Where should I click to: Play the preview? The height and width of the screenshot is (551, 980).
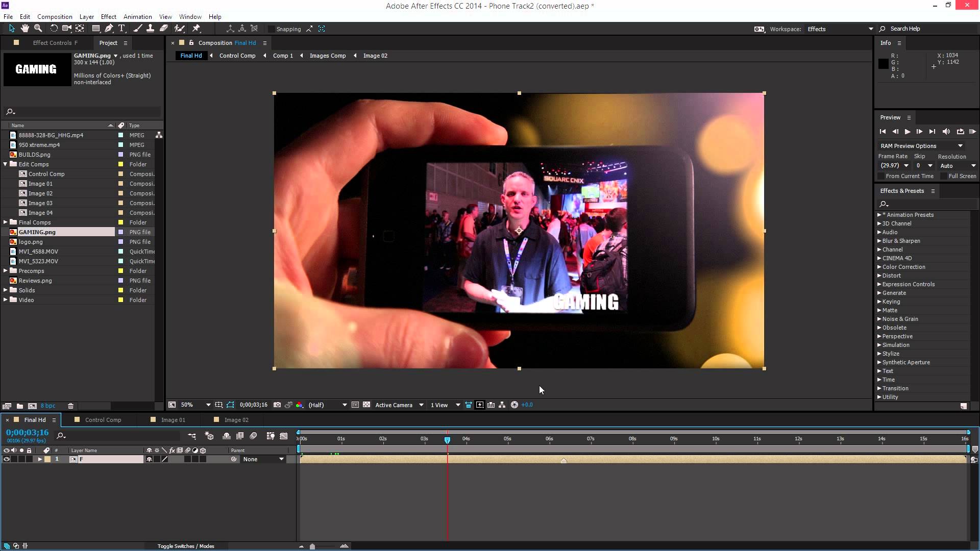[x=908, y=132]
